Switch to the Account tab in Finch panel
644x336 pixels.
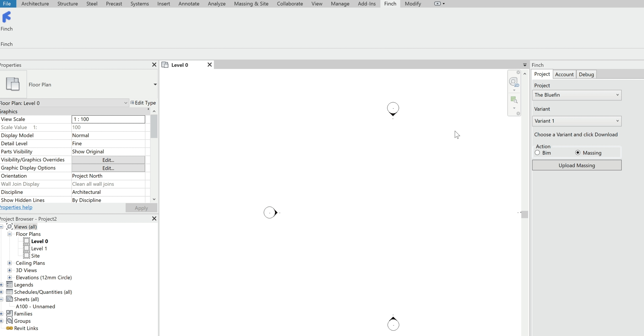[564, 74]
